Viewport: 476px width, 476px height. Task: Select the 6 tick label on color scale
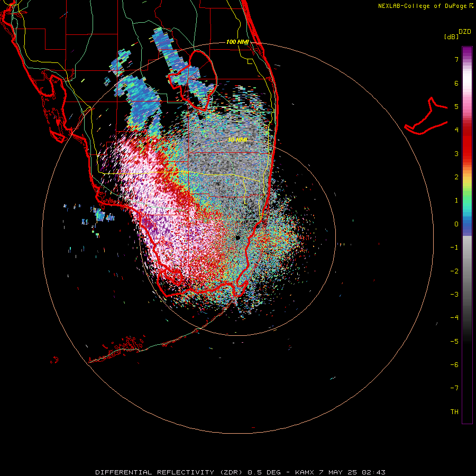point(456,83)
